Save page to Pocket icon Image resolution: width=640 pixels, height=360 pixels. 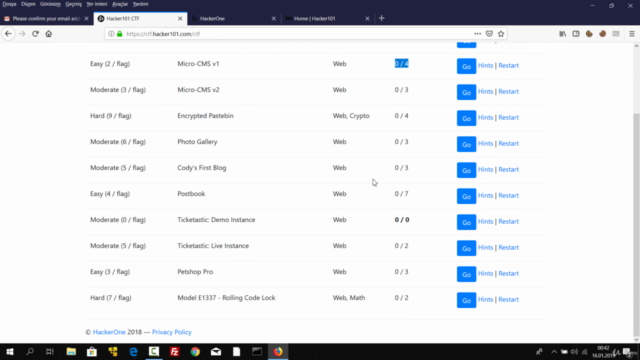coord(489,34)
